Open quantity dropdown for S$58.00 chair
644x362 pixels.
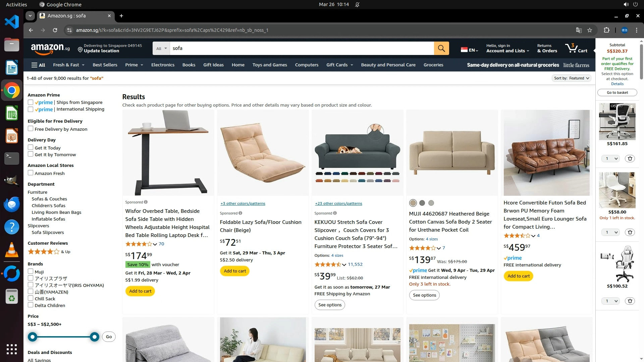[x=610, y=232]
